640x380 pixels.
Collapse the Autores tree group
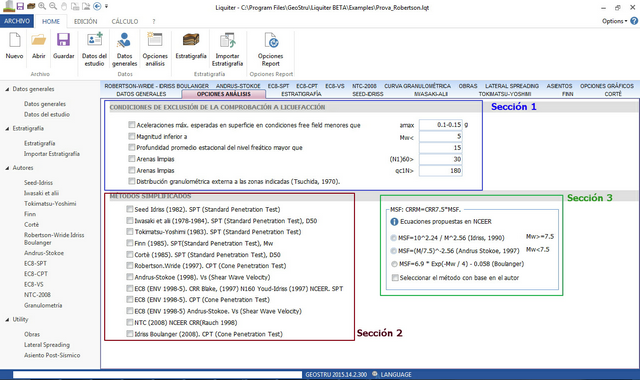coord(7,168)
